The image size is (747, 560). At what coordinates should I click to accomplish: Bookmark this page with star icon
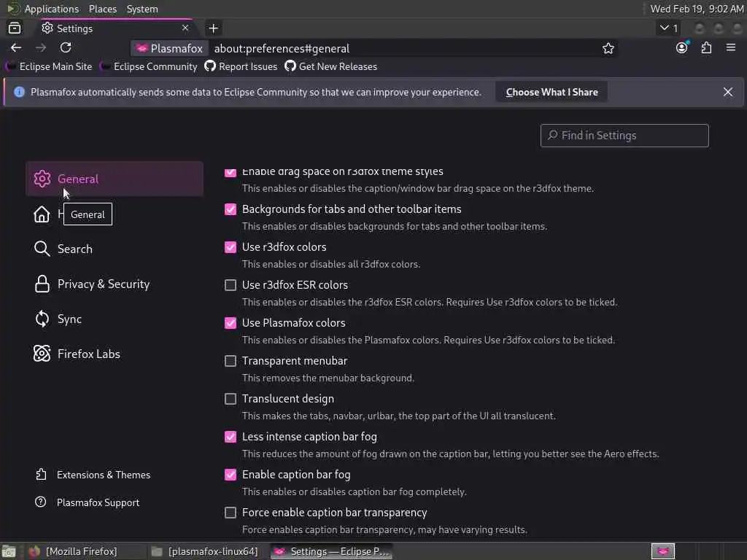[608, 48]
